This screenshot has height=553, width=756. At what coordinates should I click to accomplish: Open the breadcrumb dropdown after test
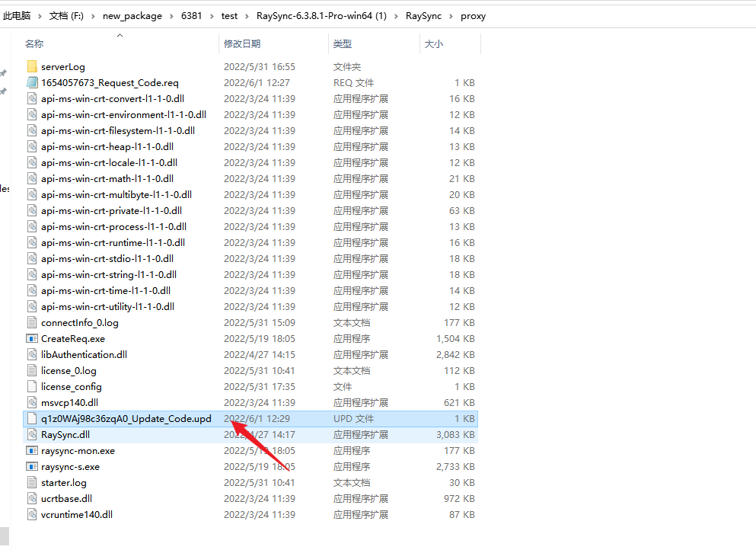(x=246, y=15)
